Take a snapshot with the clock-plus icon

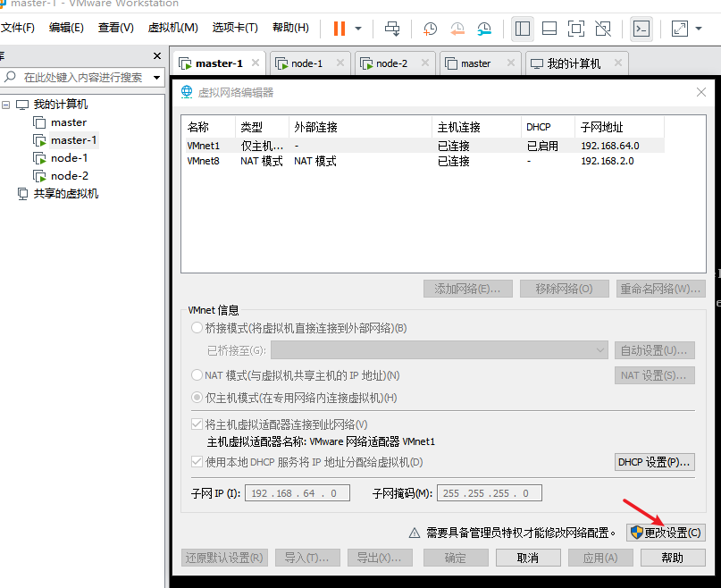tap(430, 29)
